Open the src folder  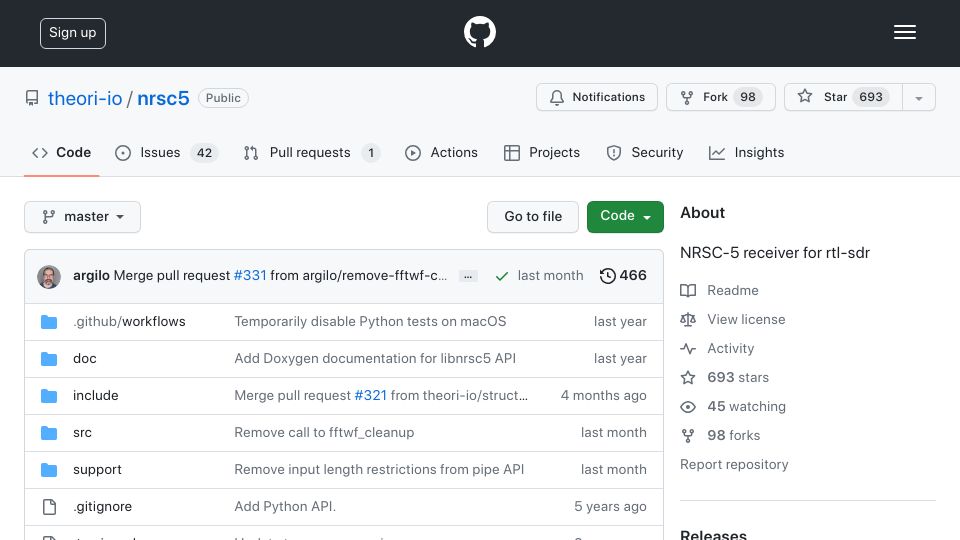tap(82, 432)
